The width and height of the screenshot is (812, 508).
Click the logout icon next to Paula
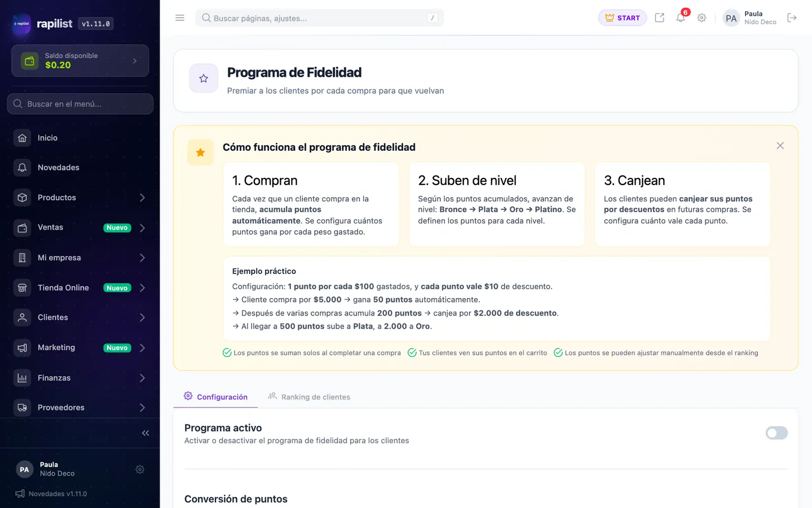click(x=792, y=18)
